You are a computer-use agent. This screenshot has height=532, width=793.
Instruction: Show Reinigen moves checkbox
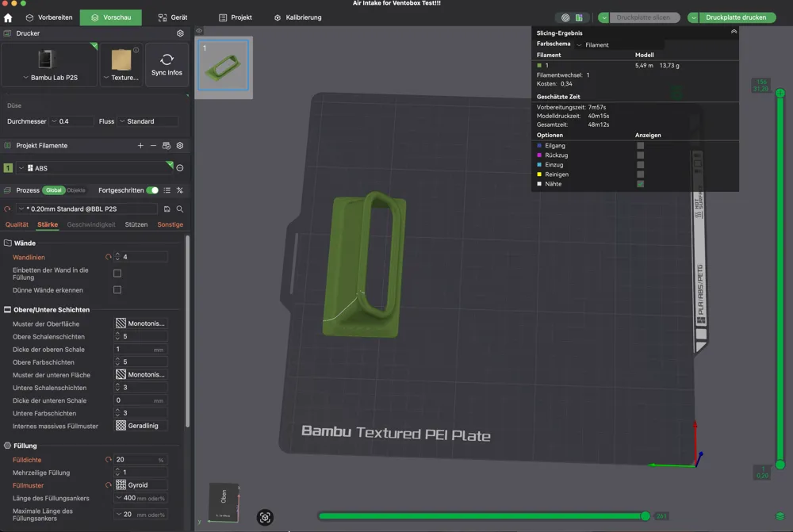pyautogui.click(x=640, y=174)
